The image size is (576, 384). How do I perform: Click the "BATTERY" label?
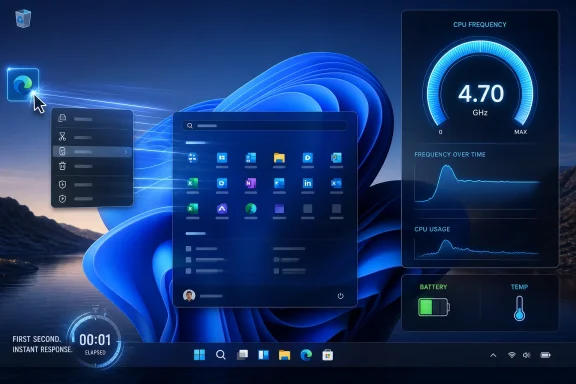pos(433,287)
